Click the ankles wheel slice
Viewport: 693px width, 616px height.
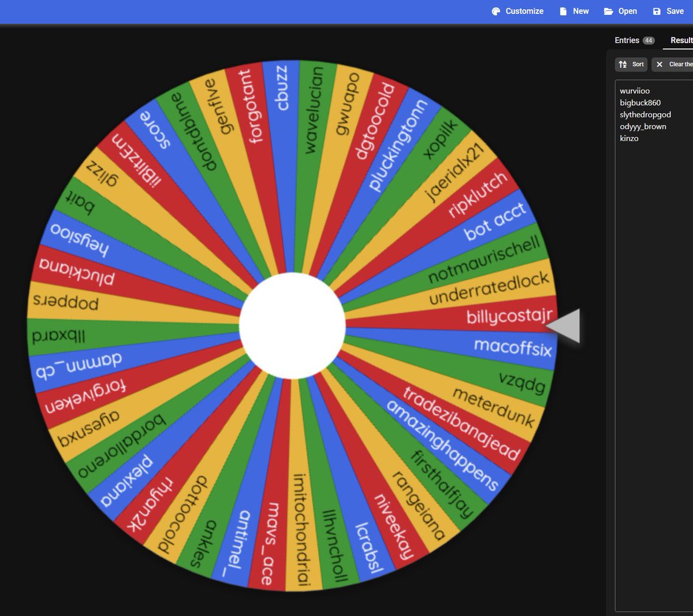point(204,543)
